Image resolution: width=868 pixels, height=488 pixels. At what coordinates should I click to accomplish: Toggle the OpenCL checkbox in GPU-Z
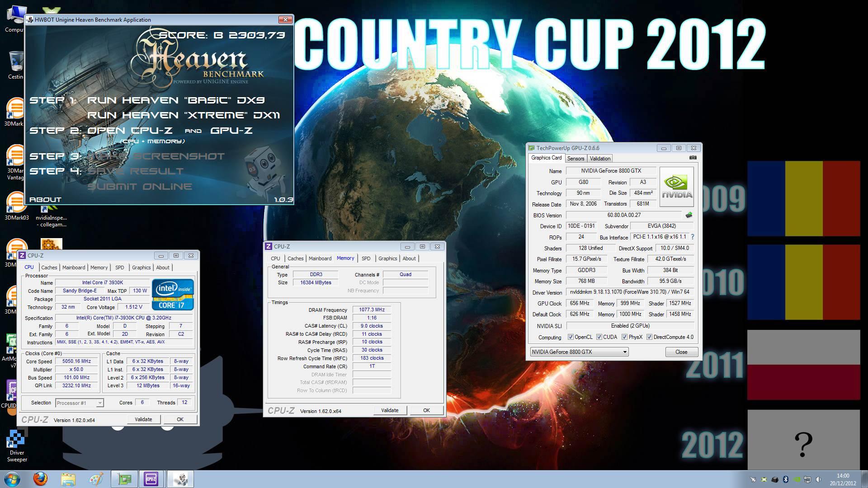[x=571, y=337]
